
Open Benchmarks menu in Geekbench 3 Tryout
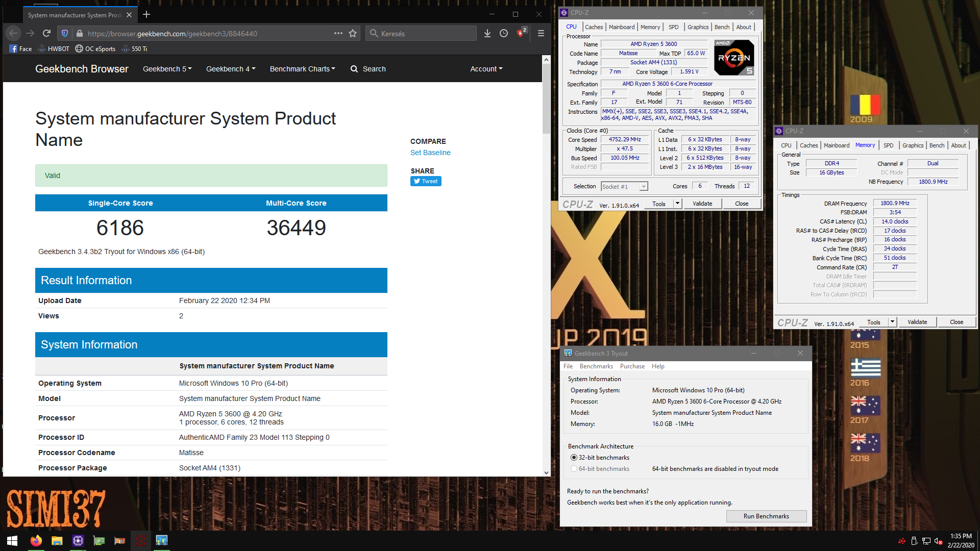pos(596,366)
